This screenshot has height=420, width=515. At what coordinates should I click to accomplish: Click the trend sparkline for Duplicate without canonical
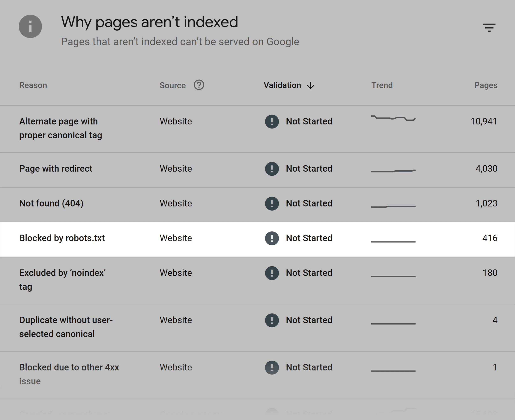coord(393,324)
